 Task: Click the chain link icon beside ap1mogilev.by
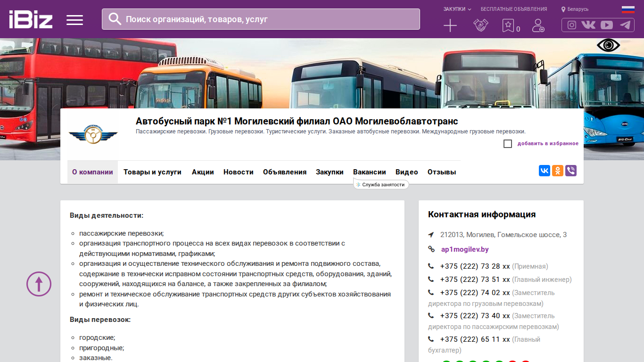click(431, 249)
